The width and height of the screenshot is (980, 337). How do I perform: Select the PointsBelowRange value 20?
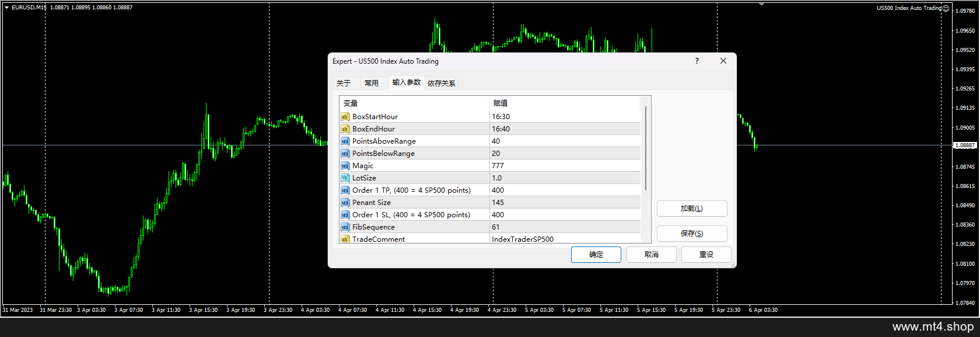565,154
